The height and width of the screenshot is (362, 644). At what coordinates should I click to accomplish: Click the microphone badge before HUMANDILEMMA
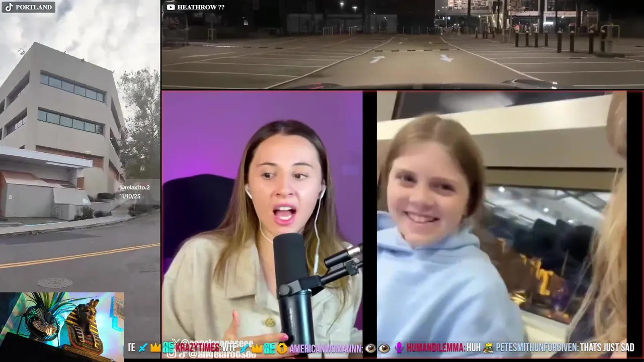[399, 348]
